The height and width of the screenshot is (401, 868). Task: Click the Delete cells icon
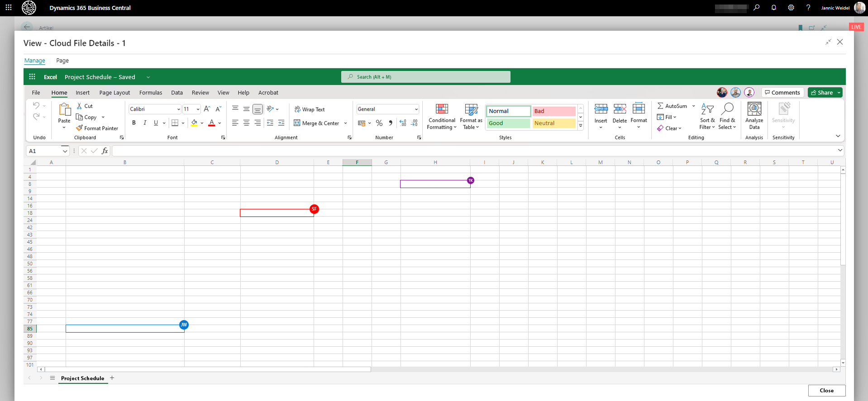tap(620, 109)
